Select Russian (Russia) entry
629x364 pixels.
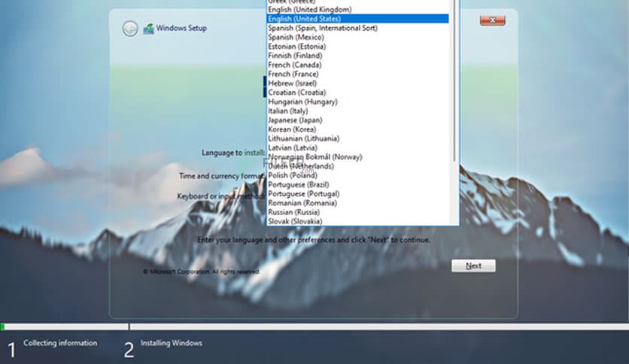358,212
